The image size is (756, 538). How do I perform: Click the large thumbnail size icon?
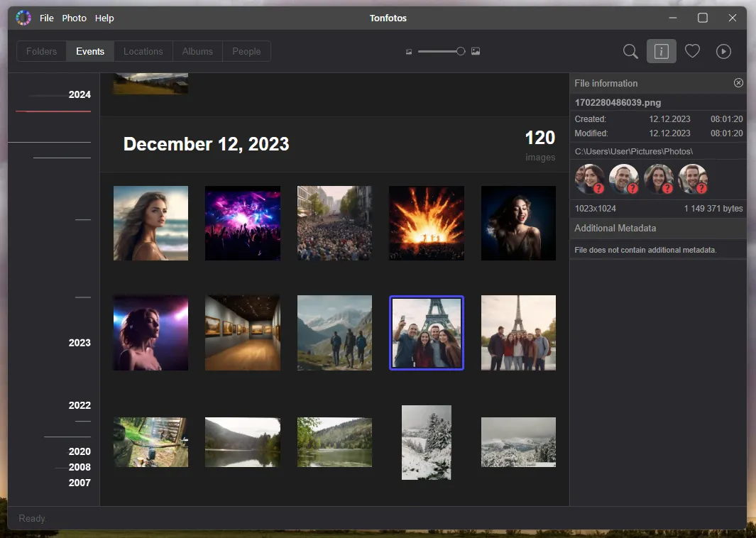click(476, 52)
